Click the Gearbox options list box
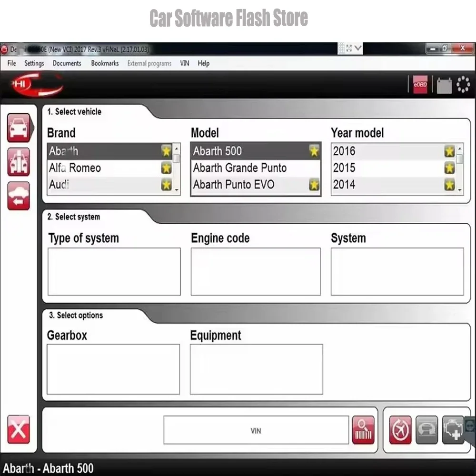The height and width of the screenshot is (476, 476). tap(113, 369)
